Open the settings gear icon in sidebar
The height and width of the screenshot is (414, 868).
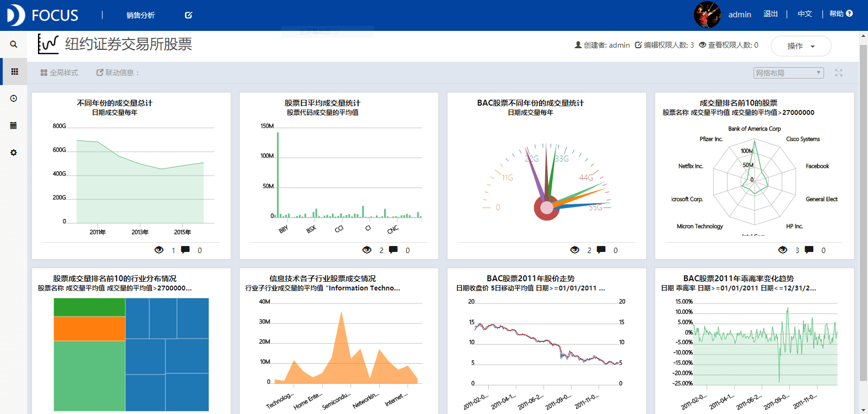[14, 153]
